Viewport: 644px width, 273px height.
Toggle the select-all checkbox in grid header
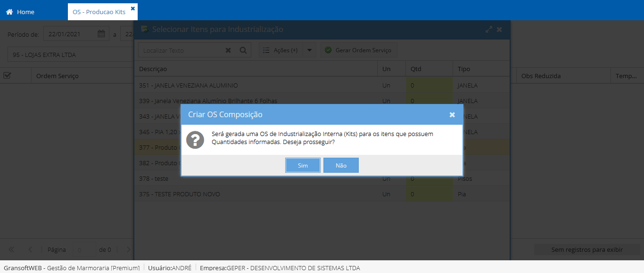(7, 75)
